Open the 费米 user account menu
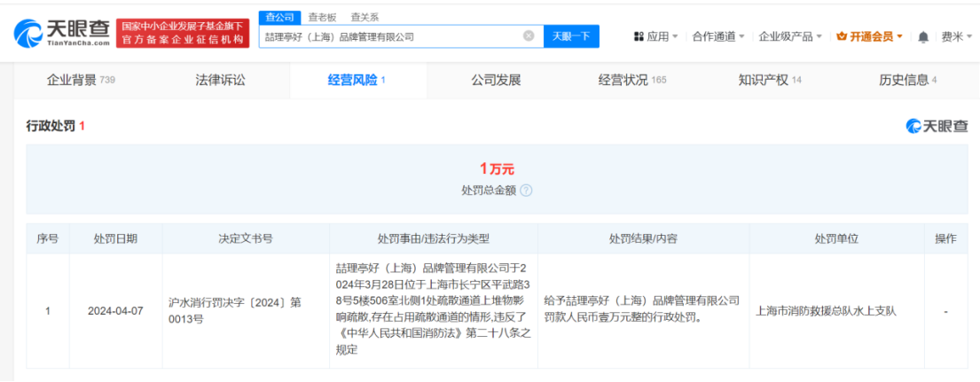This screenshot has height=382, width=980. (x=956, y=37)
